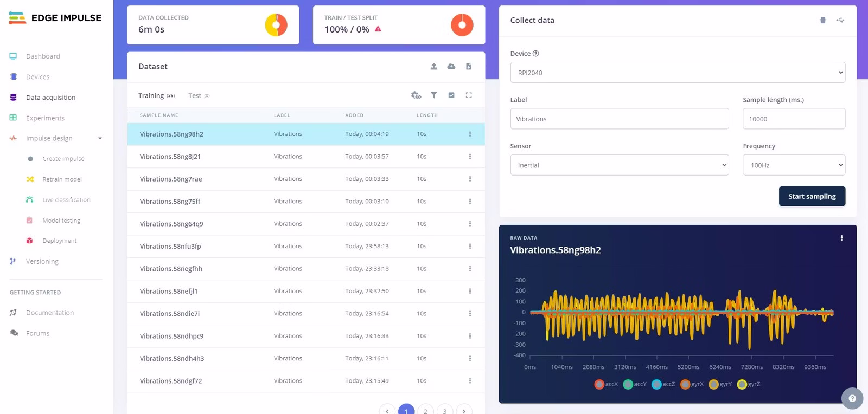Image resolution: width=868 pixels, height=414 pixels.
Task: Open three-dot menu for Vibrations.58ng8j21 sample
Action: pos(470,156)
